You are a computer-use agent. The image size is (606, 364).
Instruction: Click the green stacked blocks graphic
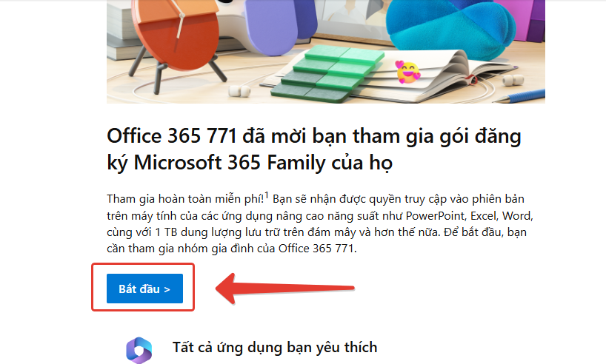(327, 74)
